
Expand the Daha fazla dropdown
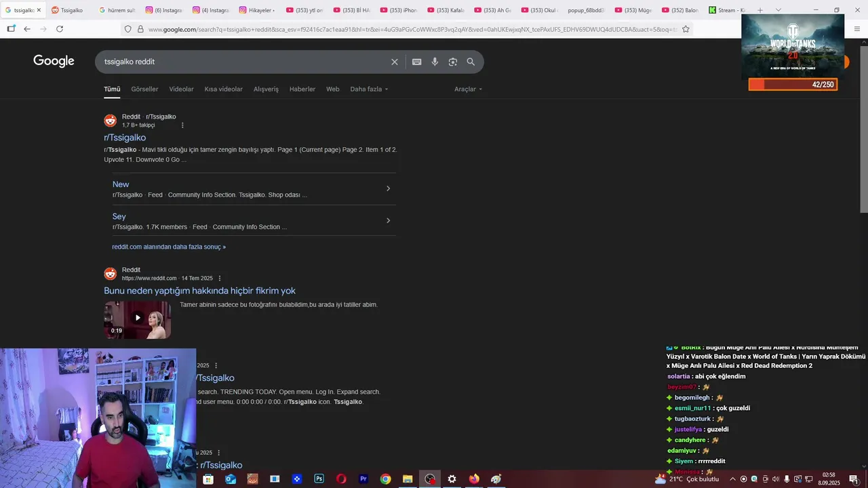[x=369, y=89]
